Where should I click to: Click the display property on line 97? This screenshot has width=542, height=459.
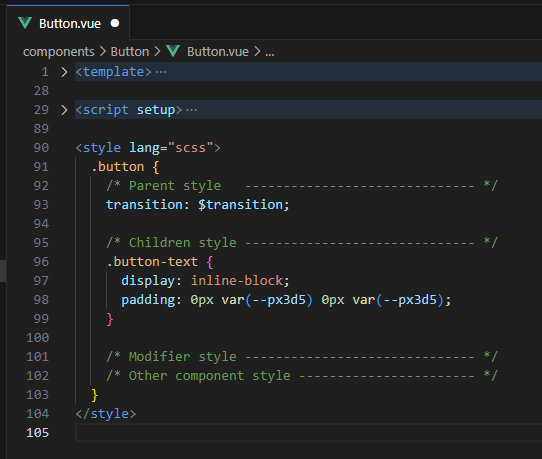(x=148, y=281)
